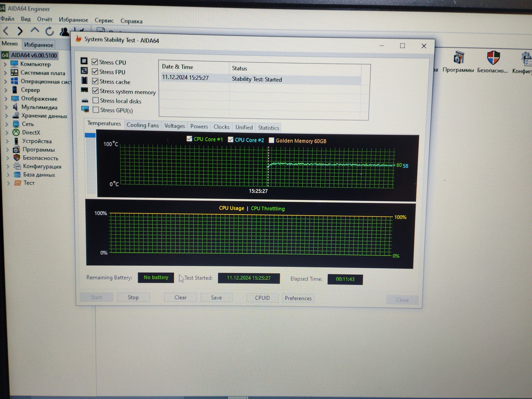Screen dimensions: 532x399
Task: Click the Back arrow in AIDA64 toolbar
Action: pyautogui.click(x=6, y=31)
